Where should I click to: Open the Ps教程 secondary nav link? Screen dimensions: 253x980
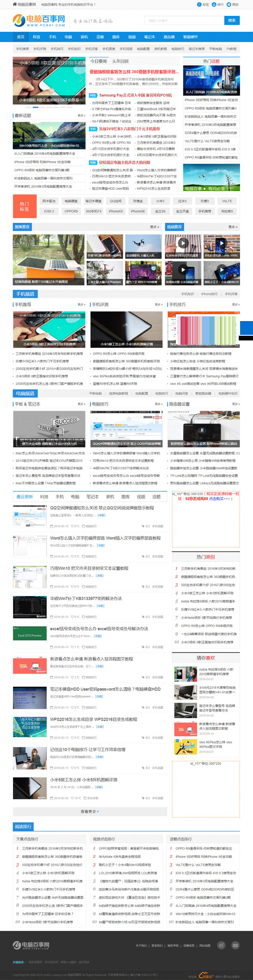[x=231, y=49]
